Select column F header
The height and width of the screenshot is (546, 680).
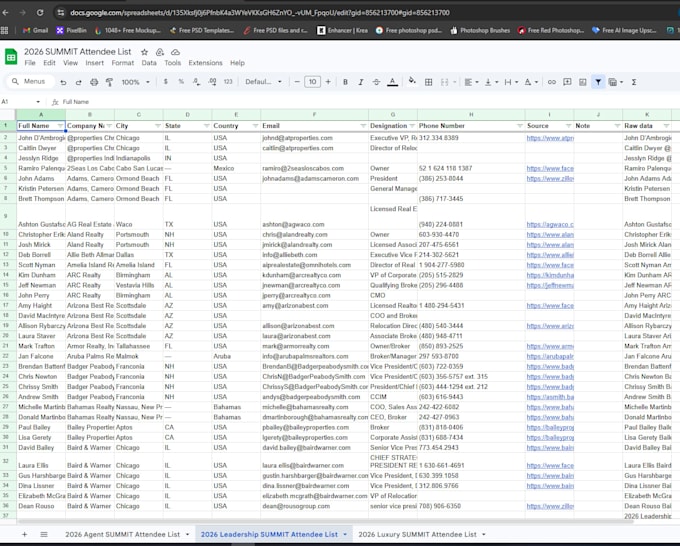click(x=314, y=114)
